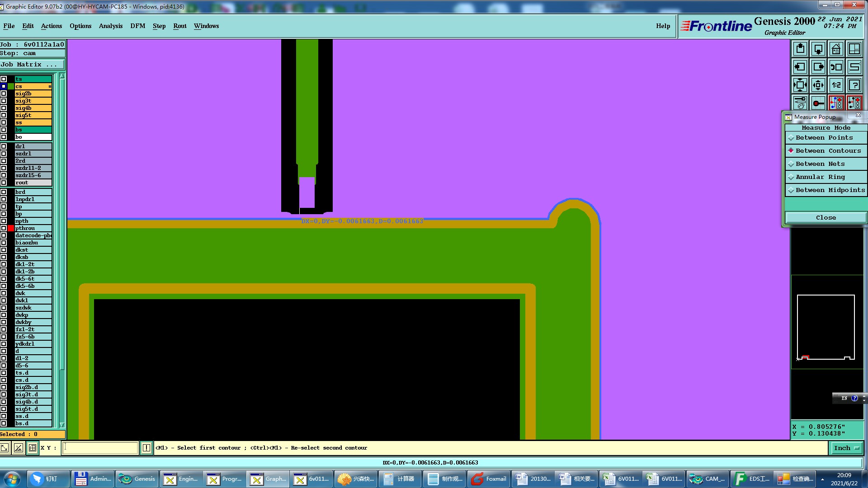Open the Analysis menu
Image resolution: width=868 pixels, height=488 pixels.
111,26
